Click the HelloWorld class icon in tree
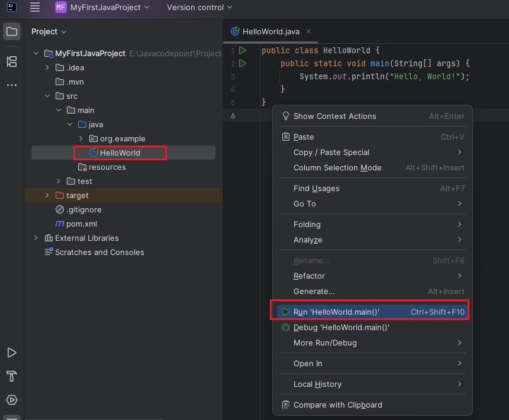Screen dimensions: 509x420 [x=94, y=153]
